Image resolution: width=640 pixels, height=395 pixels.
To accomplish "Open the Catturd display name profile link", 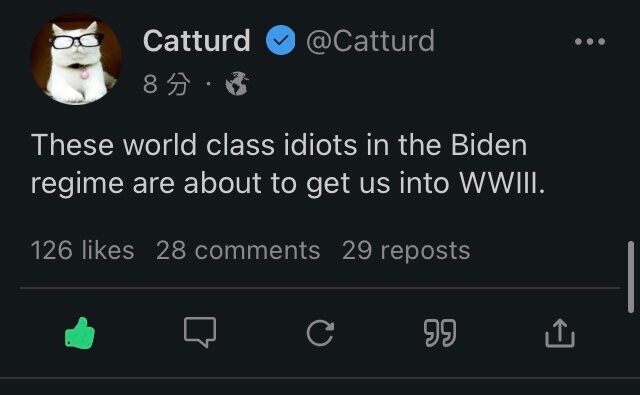I will point(197,41).
